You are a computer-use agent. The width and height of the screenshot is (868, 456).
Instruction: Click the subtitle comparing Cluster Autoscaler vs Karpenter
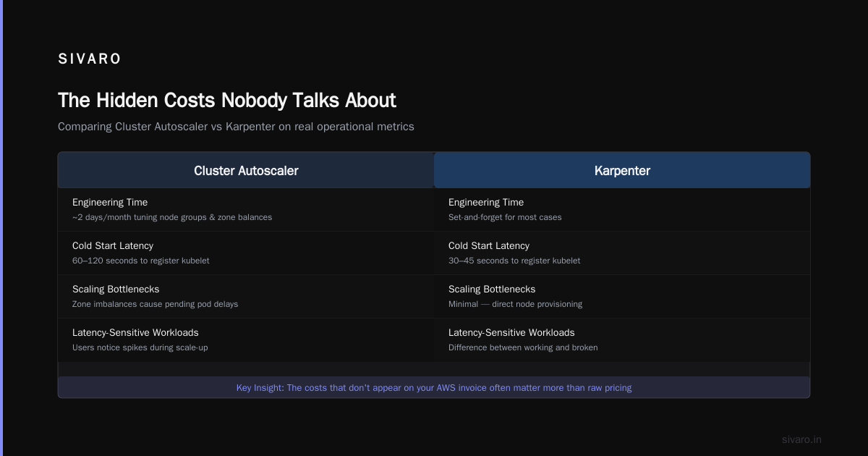tap(236, 127)
